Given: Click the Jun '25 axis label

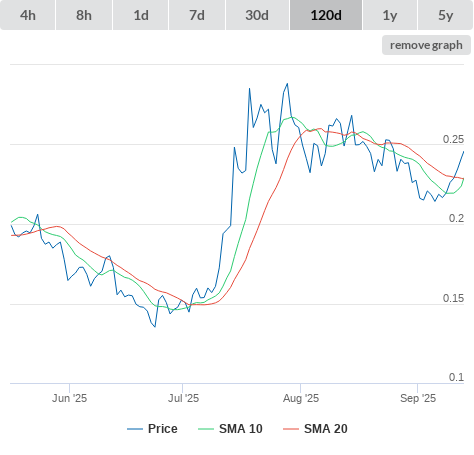Looking at the screenshot, I should [x=69, y=398].
